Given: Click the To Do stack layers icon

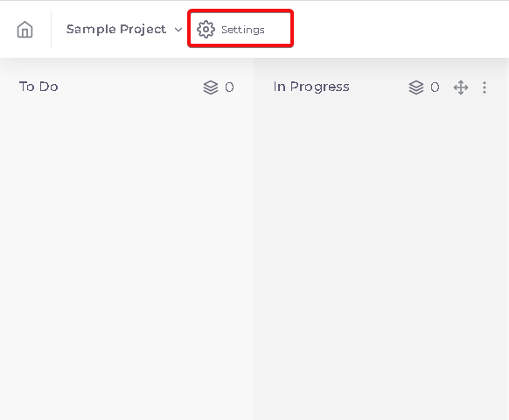Looking at the screenshot, I should (211, 87).
